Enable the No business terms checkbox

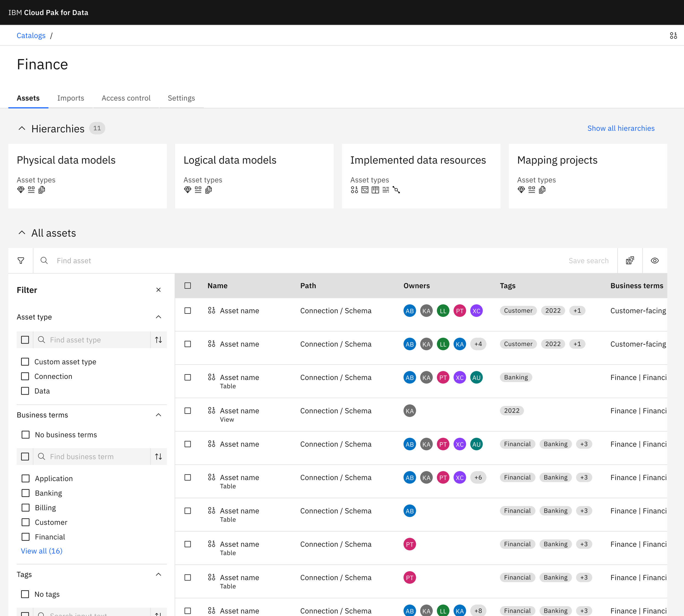pos(25,435)
